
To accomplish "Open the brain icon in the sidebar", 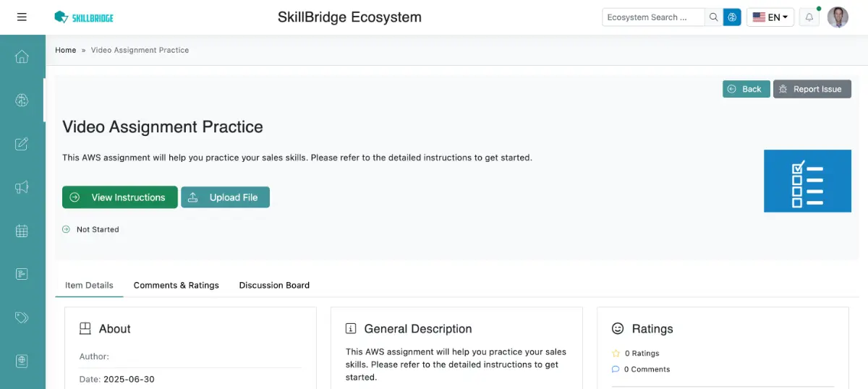I will click(22, 101).
